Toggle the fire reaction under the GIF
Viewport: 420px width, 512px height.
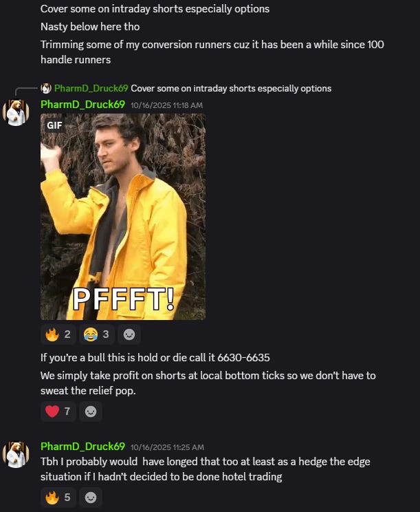58,334
